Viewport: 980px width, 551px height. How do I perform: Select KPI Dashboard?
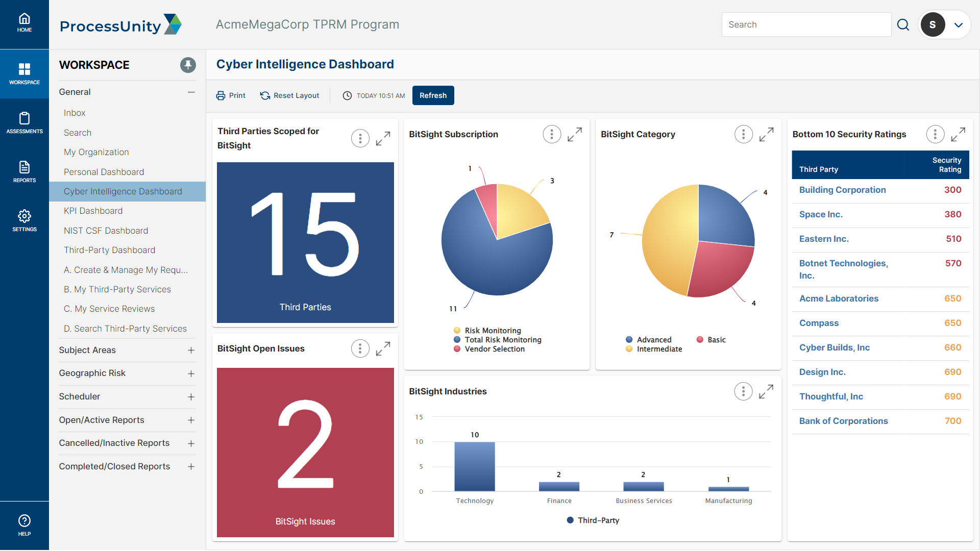(93, 211)
